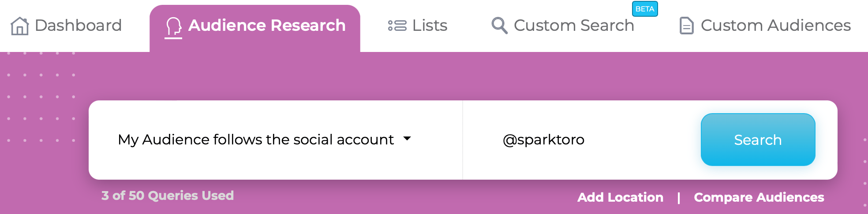Click the Custom Search magnifier icon
The width and height of the screenshot is (868, 214).
point(499,26)
